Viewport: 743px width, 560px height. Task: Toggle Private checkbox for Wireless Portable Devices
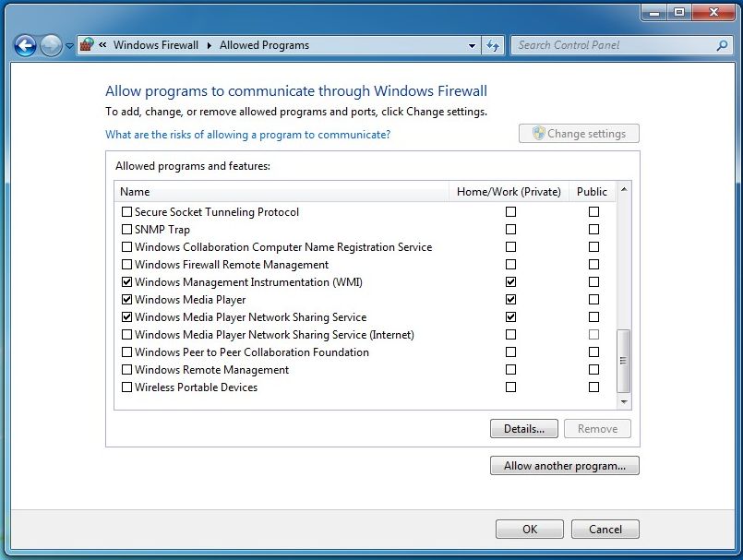[x=510, y=387]
